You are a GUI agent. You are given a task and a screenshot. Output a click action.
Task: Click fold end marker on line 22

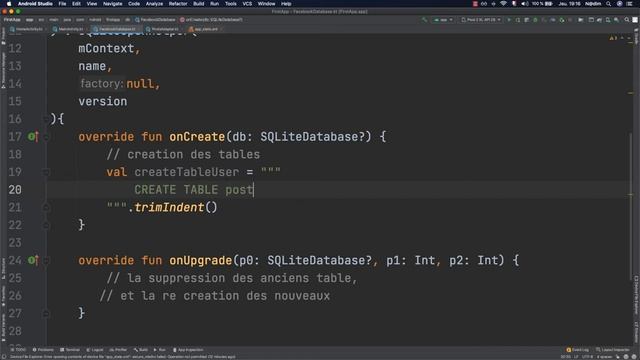pyautogui.click(x=46, y=225)
